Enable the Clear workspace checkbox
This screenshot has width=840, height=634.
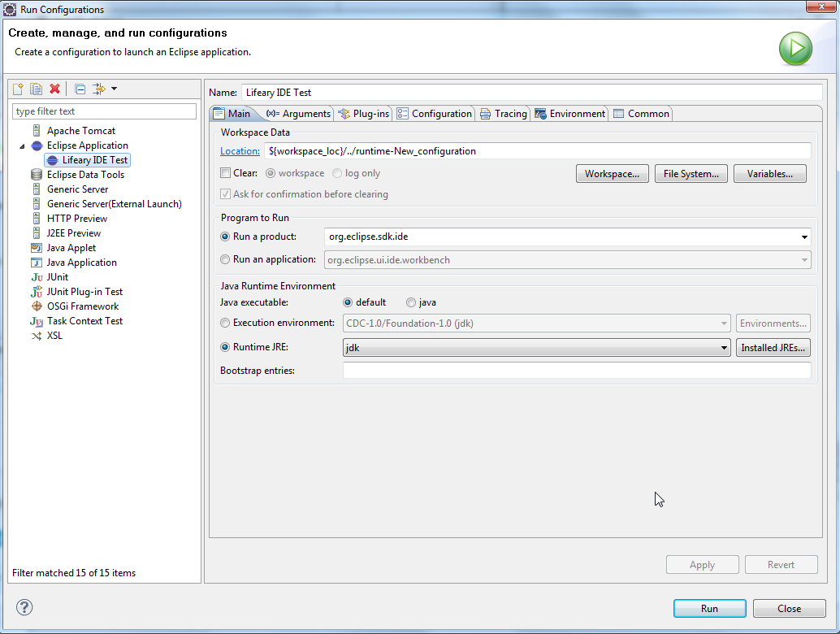click(226, 173)
